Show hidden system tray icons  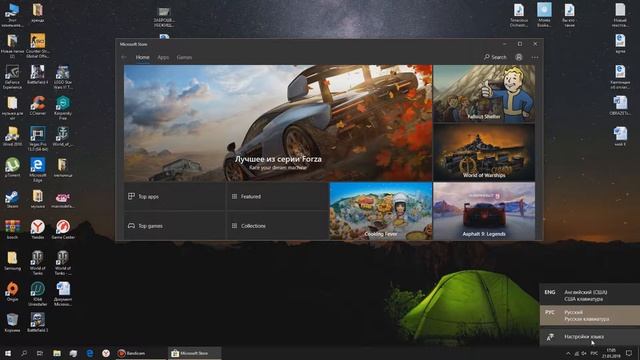568,353
